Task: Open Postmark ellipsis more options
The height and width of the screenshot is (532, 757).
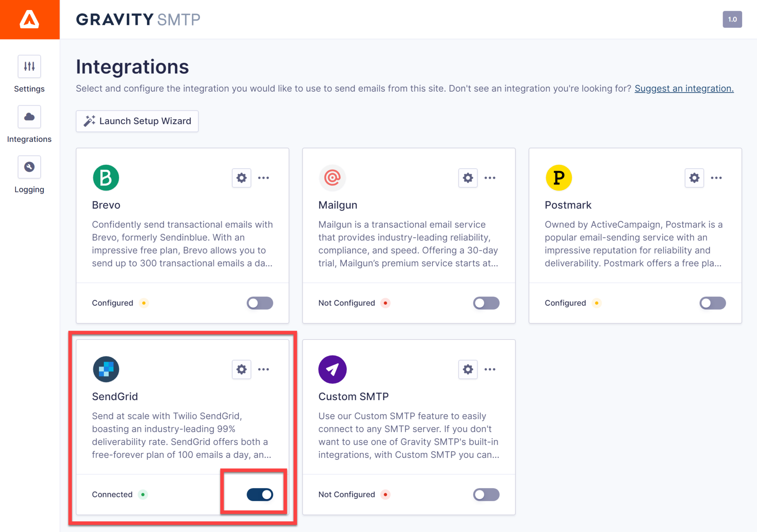Action: [x=716, y=178]
